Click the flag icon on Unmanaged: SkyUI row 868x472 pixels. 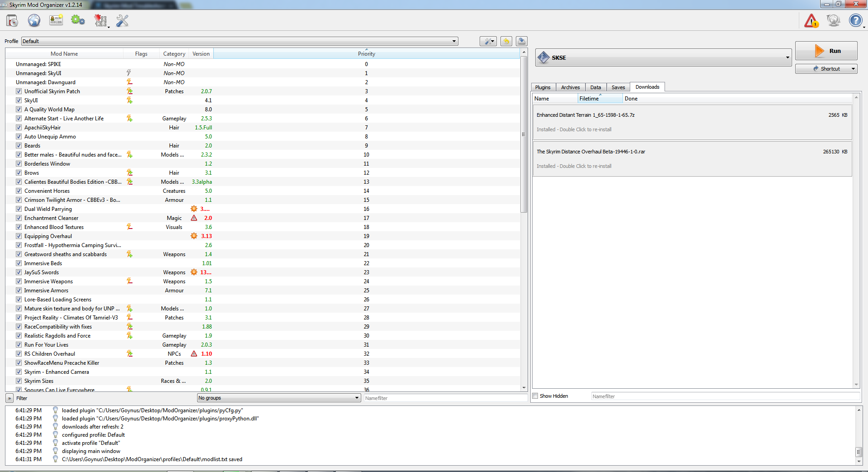click(129, 73)
